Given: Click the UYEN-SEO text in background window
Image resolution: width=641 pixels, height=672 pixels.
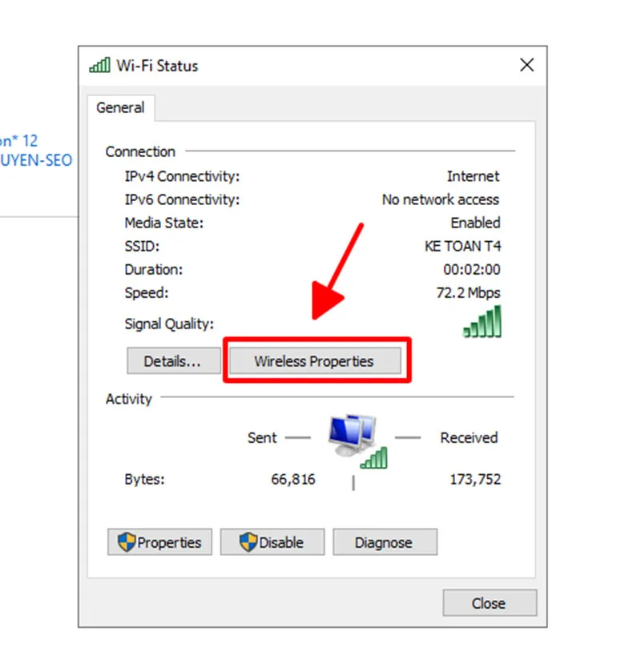Looking at the screenshot, I should [x=36, y=160].
